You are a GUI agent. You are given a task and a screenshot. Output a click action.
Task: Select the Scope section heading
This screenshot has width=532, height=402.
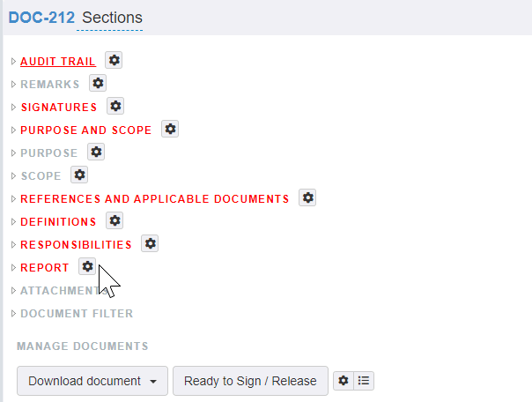point(41,176)
